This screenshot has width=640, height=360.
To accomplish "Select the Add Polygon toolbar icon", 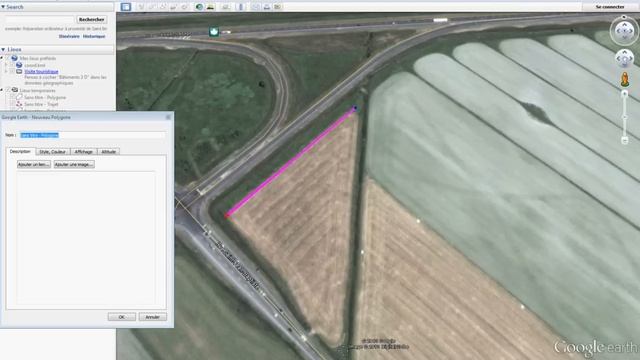I will tap(152, 7).
